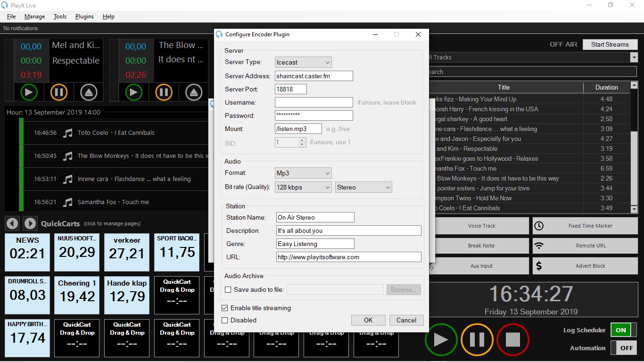644x362 pixels.
Task: Open the Help menu
Action: [108, 16]
